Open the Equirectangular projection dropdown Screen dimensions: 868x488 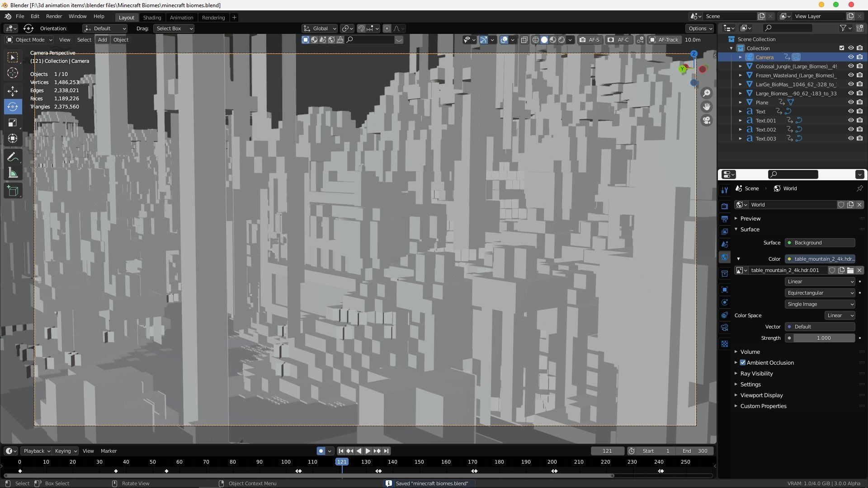pyautogui.click(x=820, y=293)
